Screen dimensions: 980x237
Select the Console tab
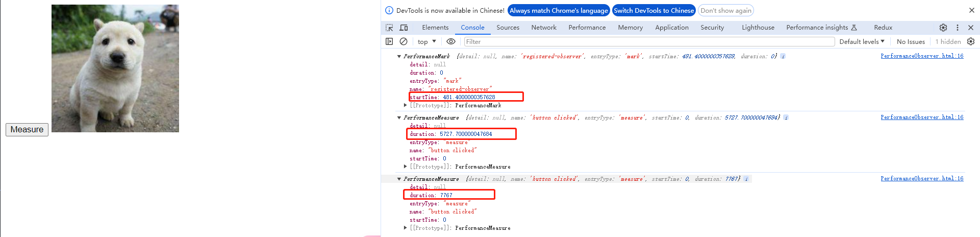point(472,28)
